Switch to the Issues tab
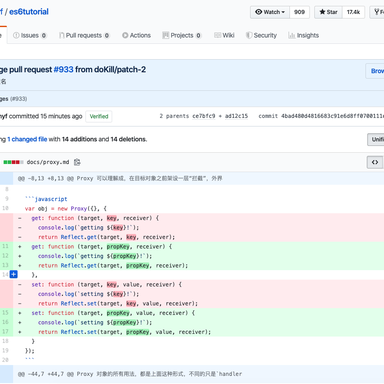 tap(30, 35)
